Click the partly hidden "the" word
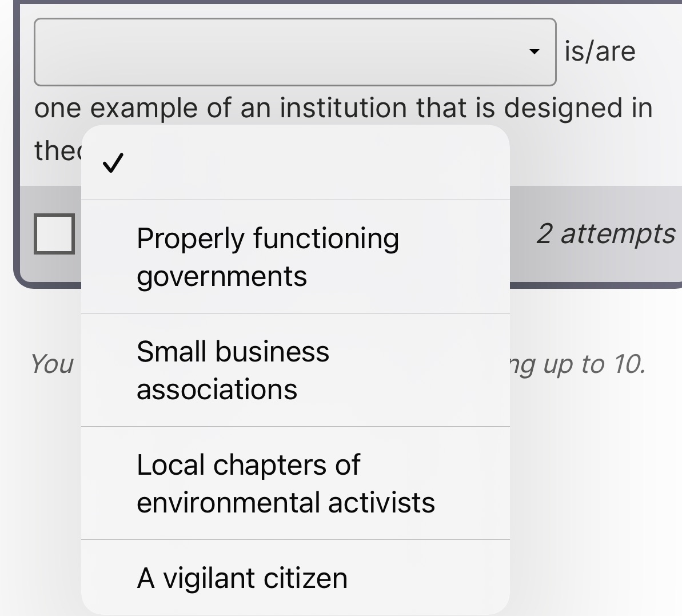682x616 pixels. (56, 150)
